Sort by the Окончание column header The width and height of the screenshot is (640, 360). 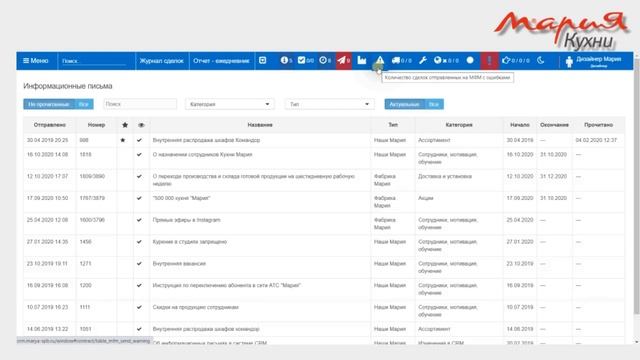[x=554, y=125]
